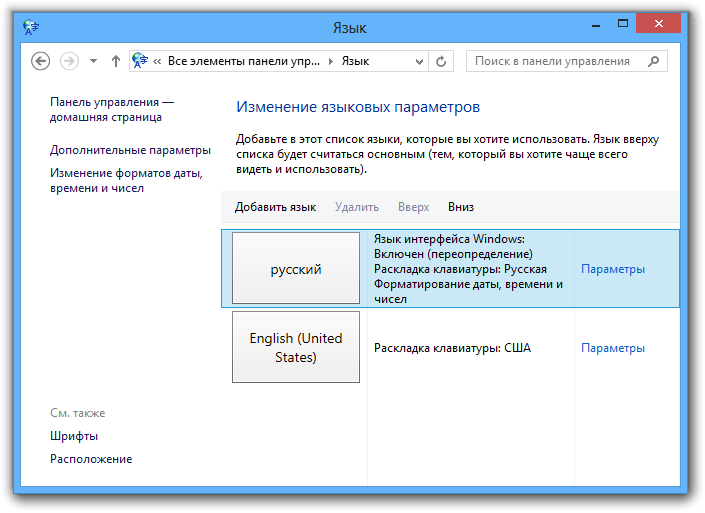This screenshot has width=705, height=513.
Task: Open Шрифты under См. также
Action: tap(74, 436)
